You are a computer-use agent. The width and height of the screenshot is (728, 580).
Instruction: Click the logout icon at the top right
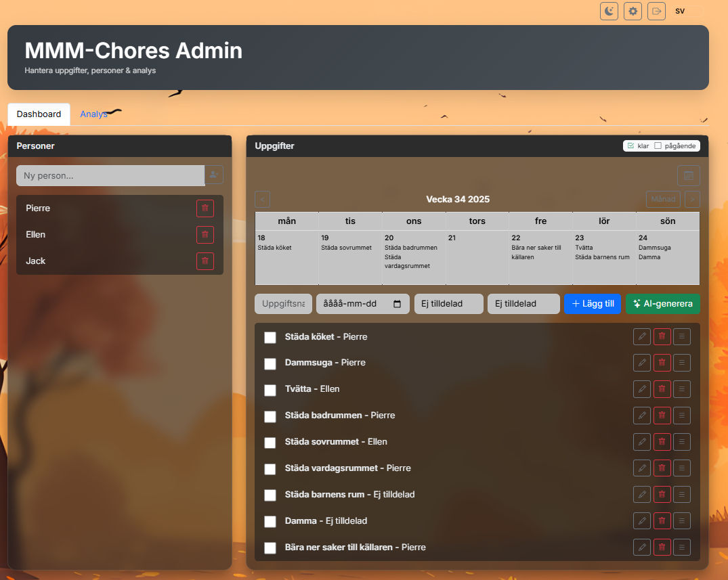[x=656, y=11]
